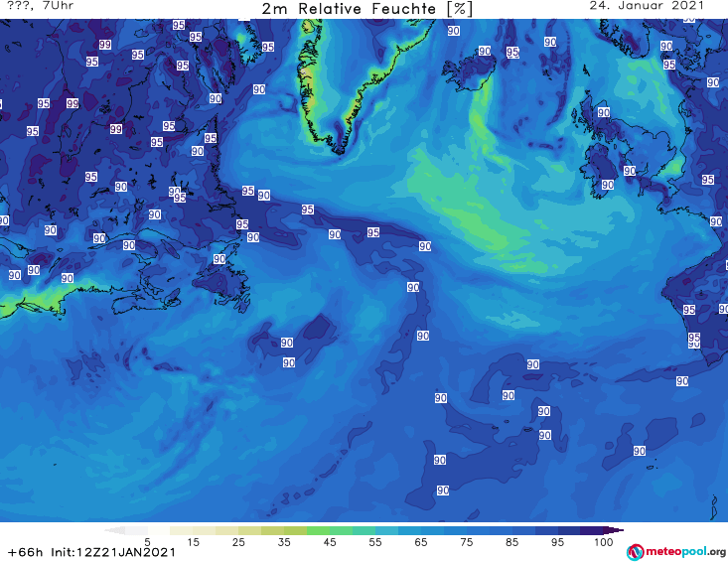Click the gray arrow at colorbar's low end
Image resolution: width=728 pixels, height=562 pixels.
click(114, 530)
